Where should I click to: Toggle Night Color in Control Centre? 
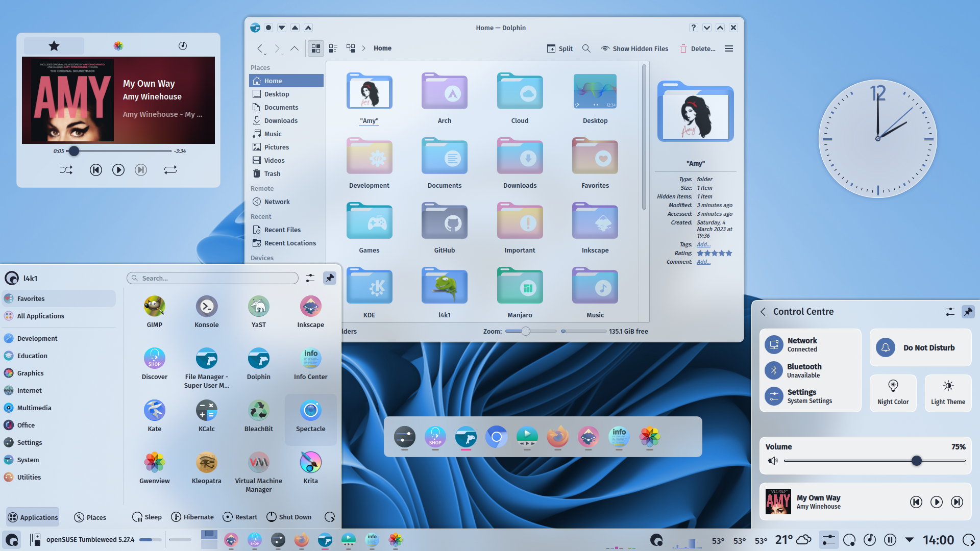[x=893, y=393]
